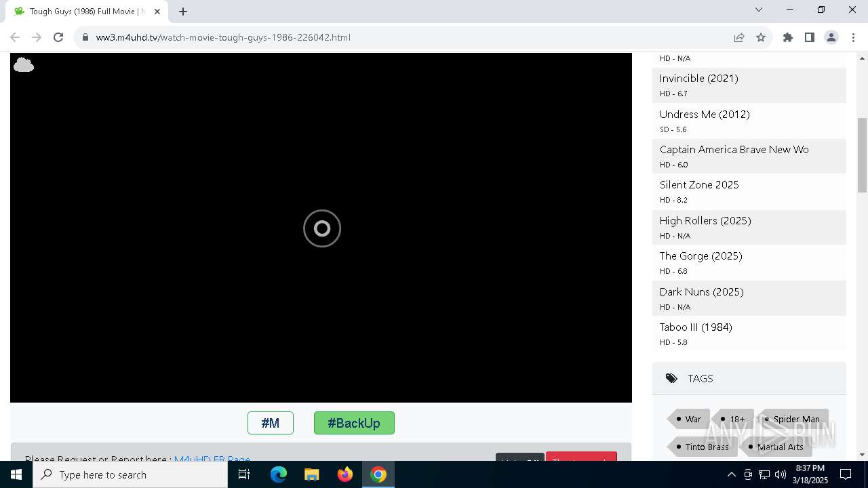This screenshot has width=868, height=488.
Task: Open Chrome three-dot menu
Action: pyautogui.click(x=853, y=37)
